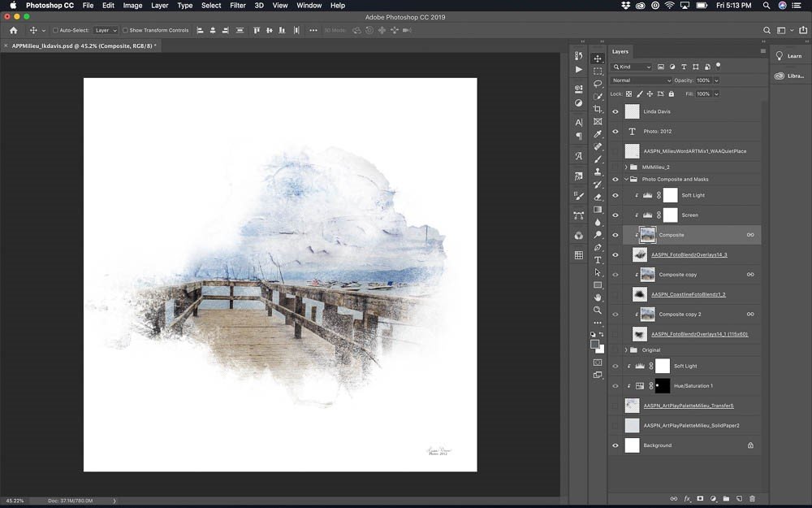Click Create new group folder icon
812x508 pixels.
pyautogui.click(x=726, y=499)
